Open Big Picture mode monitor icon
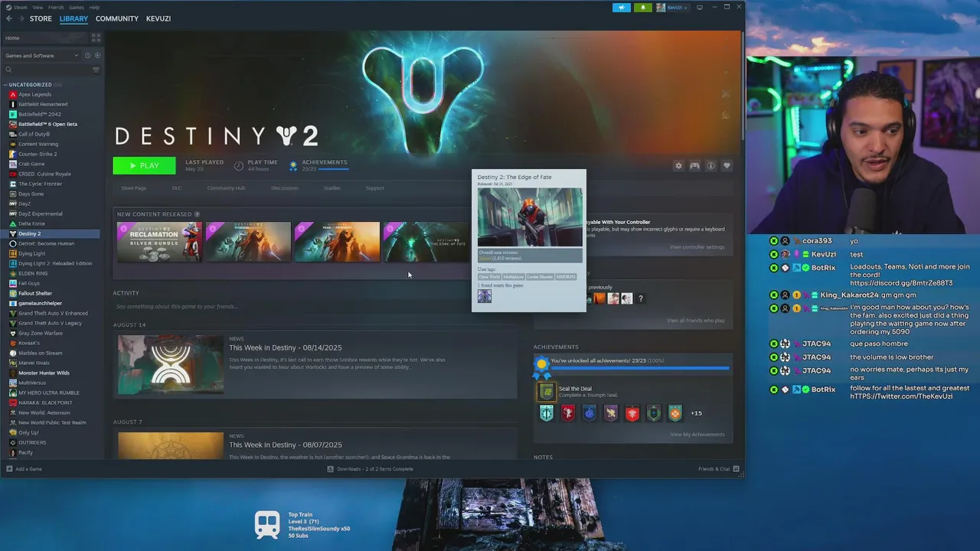The width and height of the screenshot is (980, 551). (x=699, y=7)
